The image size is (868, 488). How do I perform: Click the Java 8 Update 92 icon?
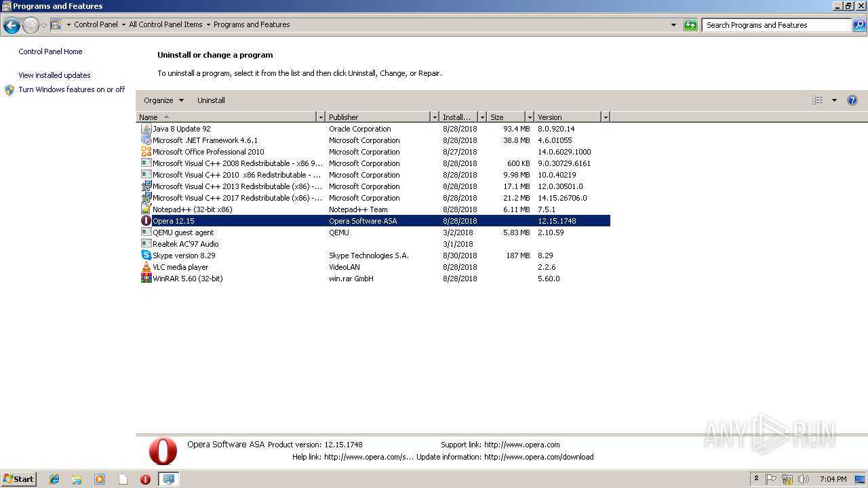[x=146, y=129]
